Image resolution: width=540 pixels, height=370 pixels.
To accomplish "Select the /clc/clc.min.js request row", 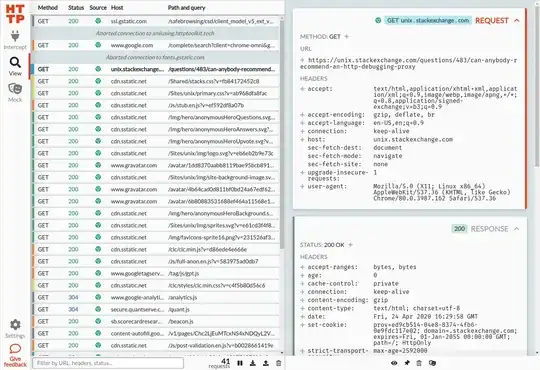I will [x=156, y=249].
